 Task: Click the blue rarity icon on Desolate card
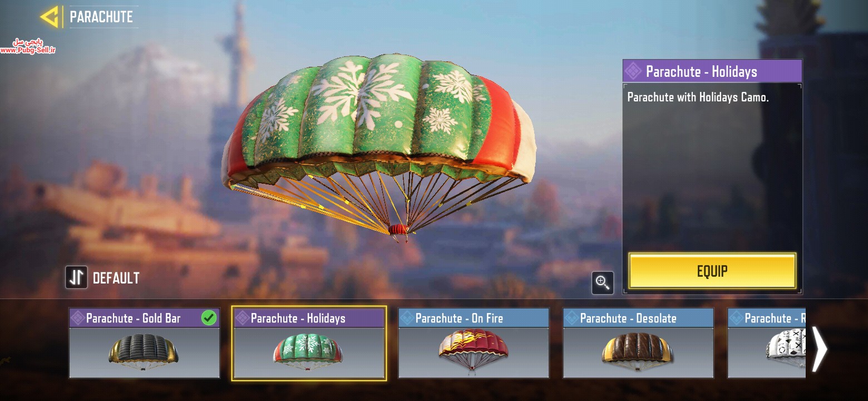571,318
